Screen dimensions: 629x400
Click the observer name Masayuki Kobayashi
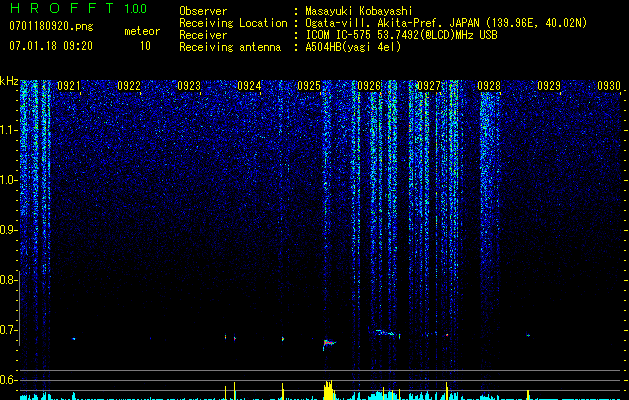pos(359,11)
